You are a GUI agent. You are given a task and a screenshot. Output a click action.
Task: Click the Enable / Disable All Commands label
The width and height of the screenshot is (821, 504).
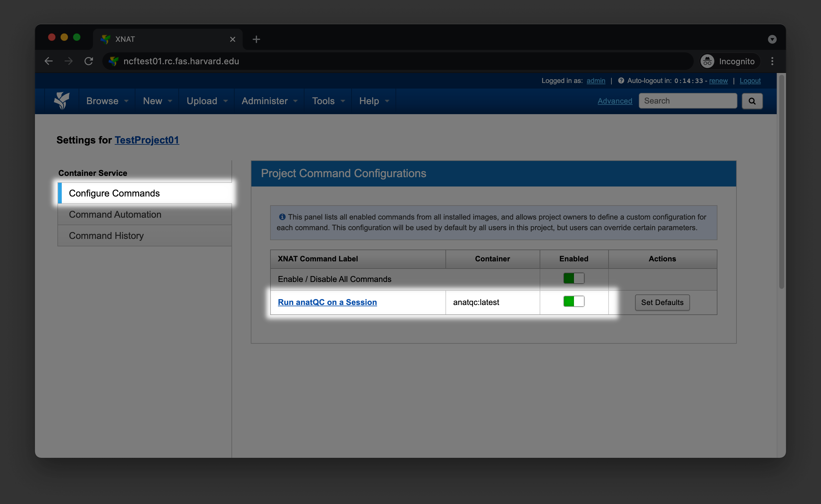coord(334,279)
